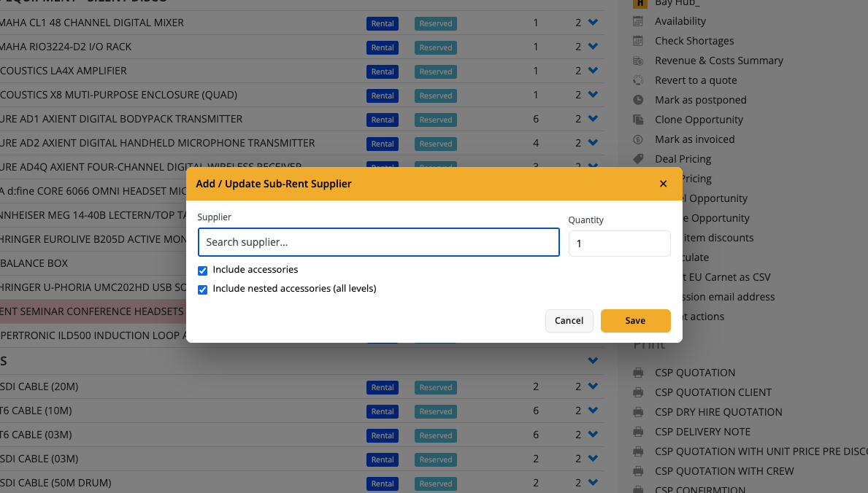Click Reserved badge on SDI Cable (50M DRUM) row
Viewport: 868px width, 493px height.
coord(436,484)
